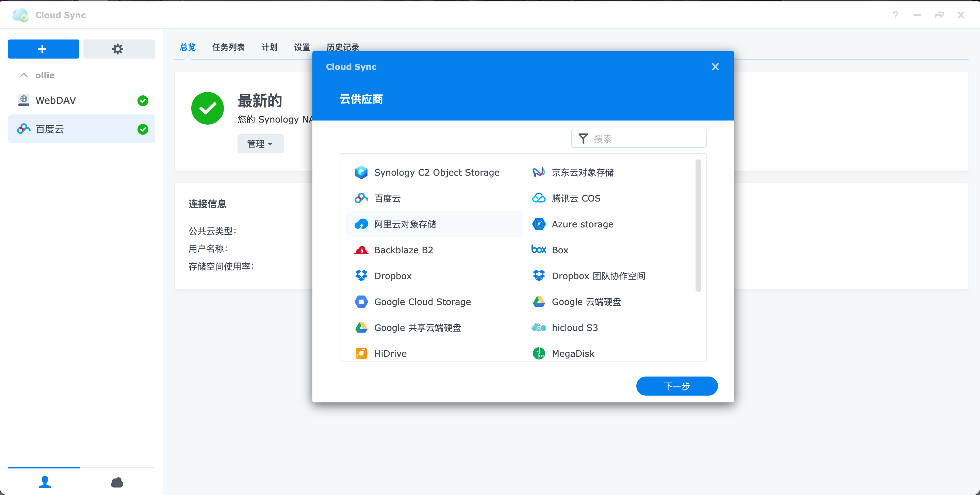Viewport: 980px width, 495px height.
Task: Click the hicloud S3 label
Action: pyautogui.click(x=575, y=328)
